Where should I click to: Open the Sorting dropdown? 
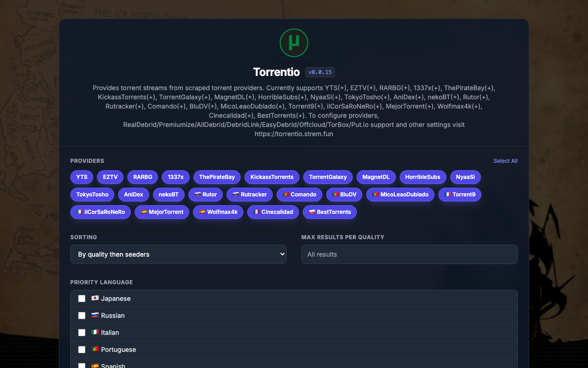click(178, 254)
